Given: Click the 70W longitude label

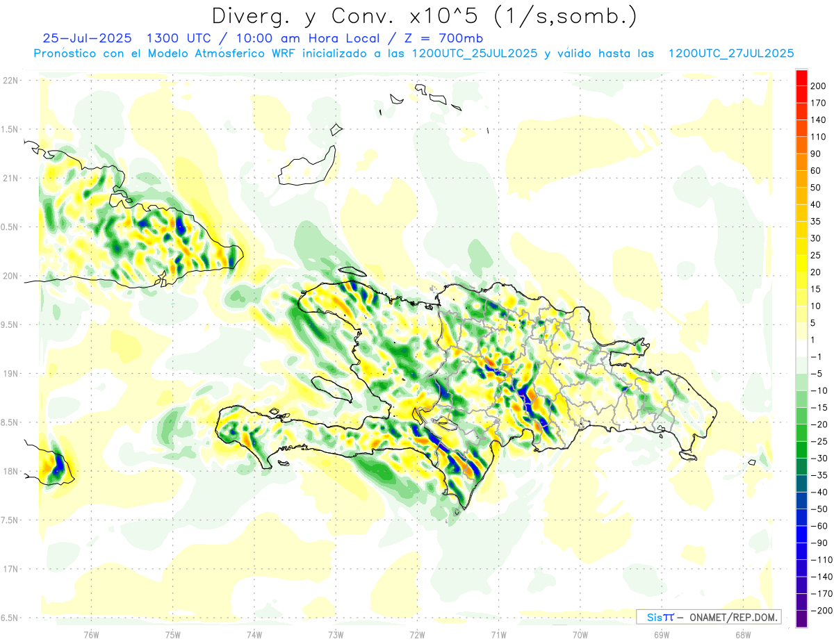Looking at the screenshot, I should [580, 634].
